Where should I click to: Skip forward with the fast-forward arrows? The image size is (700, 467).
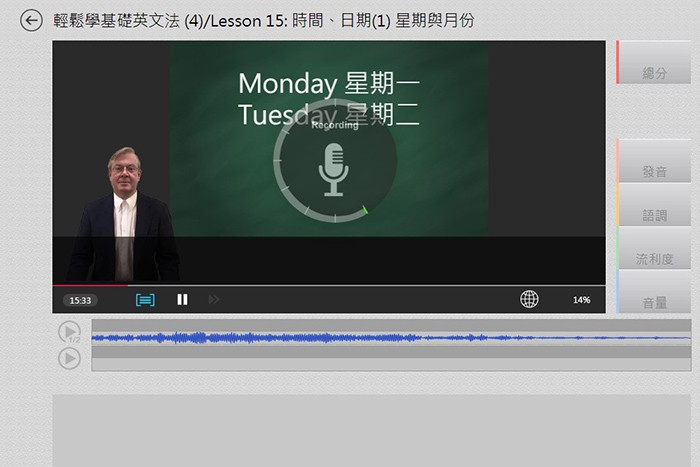(213, 299)
